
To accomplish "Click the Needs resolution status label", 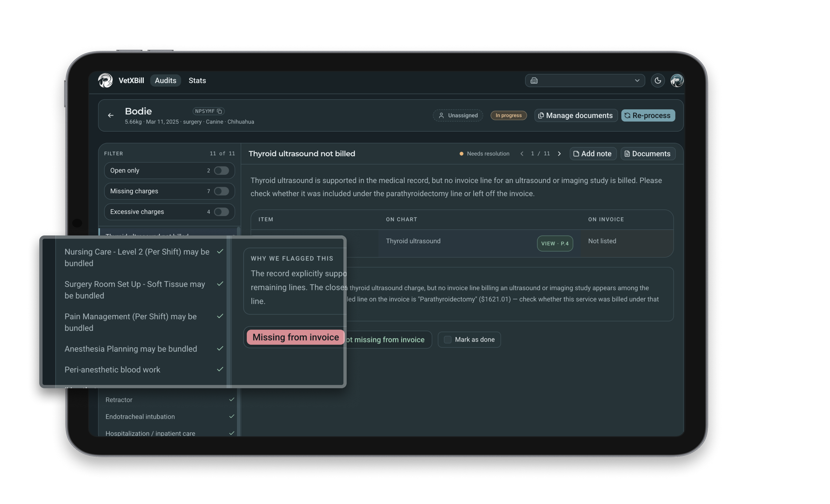I will coord(484,153).
